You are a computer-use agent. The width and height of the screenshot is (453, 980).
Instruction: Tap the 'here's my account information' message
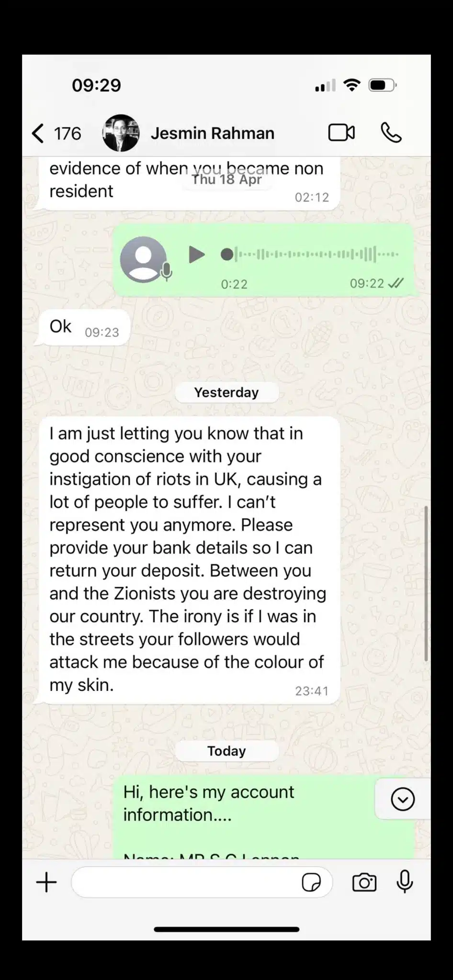(263, 817)
